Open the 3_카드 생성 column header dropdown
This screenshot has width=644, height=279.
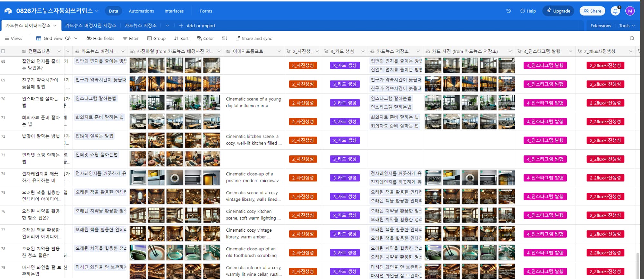point(363,51)
